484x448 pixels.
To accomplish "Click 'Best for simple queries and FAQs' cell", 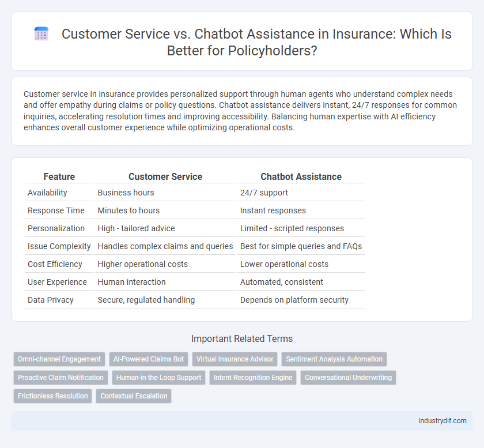I will (x=301, y=246).
